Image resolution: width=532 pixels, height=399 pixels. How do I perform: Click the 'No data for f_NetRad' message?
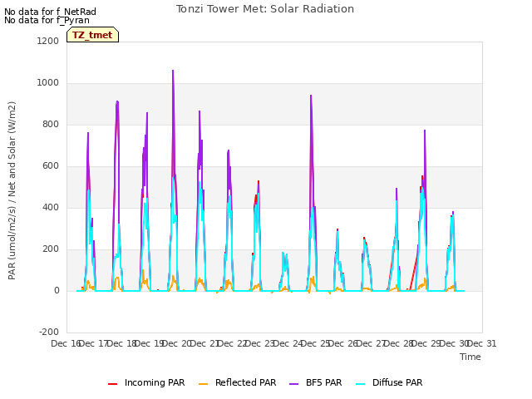[x=50, y=12]
